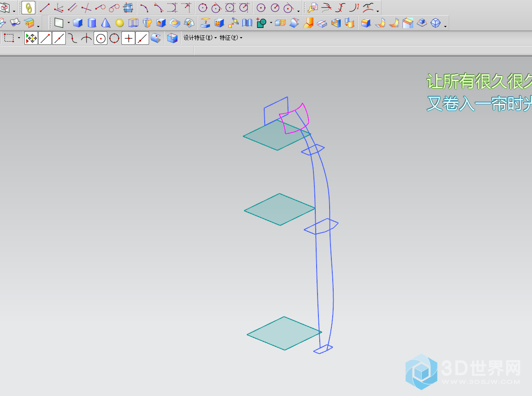Select the Trim Curve tool
Image resolution: width=532 pixels, height=396 pixels.
click(326, 8)
